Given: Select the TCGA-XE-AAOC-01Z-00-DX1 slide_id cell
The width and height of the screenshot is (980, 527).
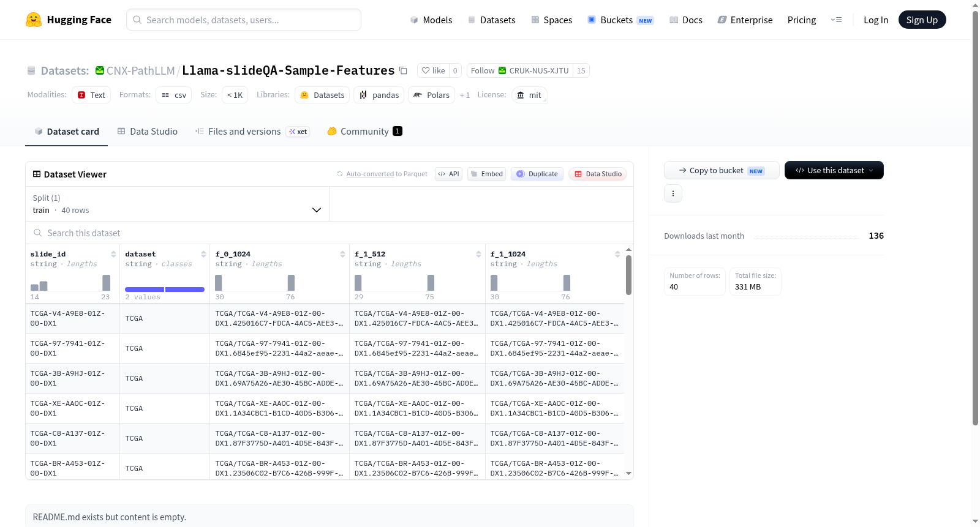Looking at the screenshot, I should click(72, 408).
